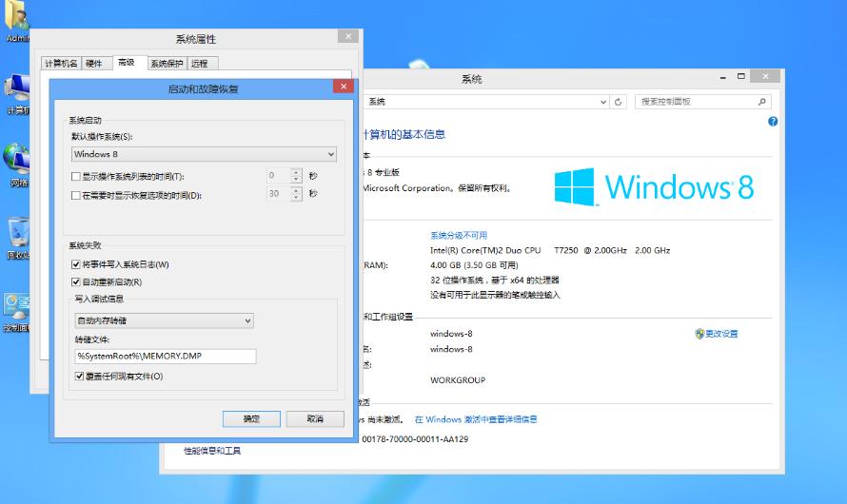847x504 pixels.
Task: Click the refresh icon in System window
Action: (x=618, y=102)
